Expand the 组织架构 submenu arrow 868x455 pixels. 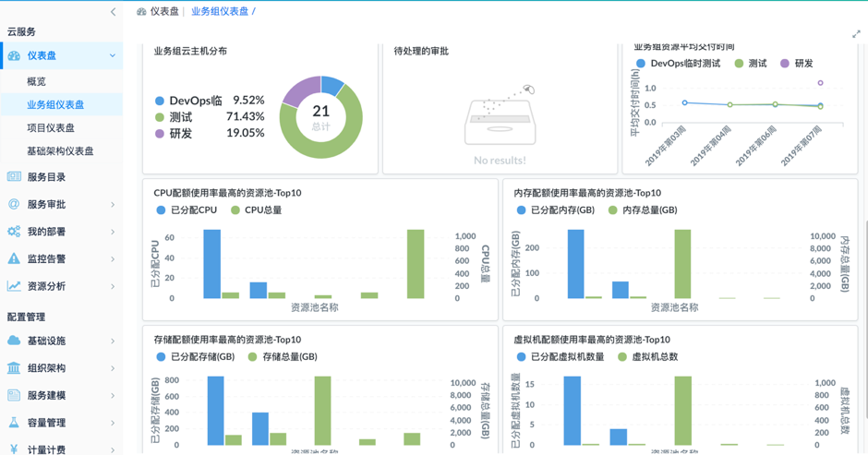[113, 367]
